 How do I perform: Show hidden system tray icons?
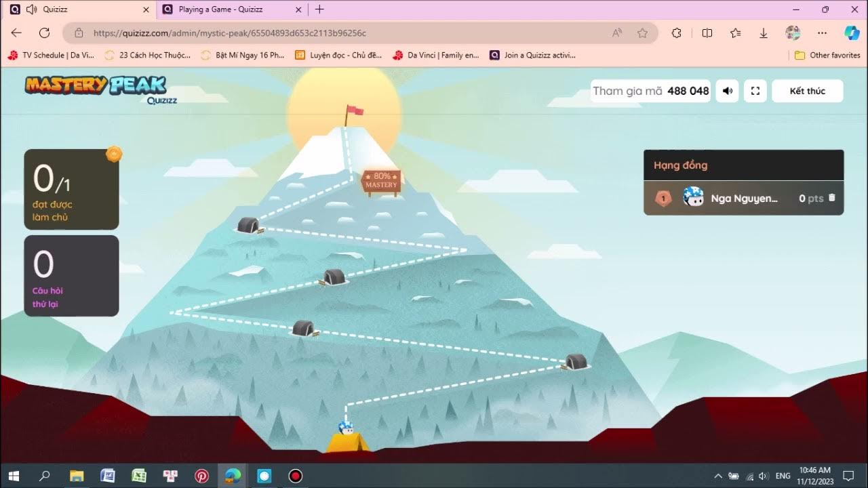tap(718, 476)
